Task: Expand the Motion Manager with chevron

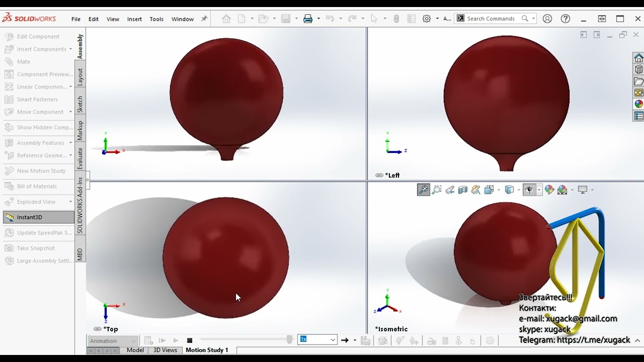Action: pyautogui.click(x=637, y=340)
